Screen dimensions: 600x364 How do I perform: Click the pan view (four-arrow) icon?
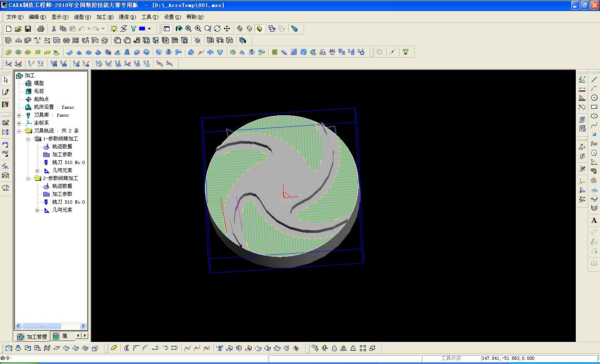[x=227, y=29]
